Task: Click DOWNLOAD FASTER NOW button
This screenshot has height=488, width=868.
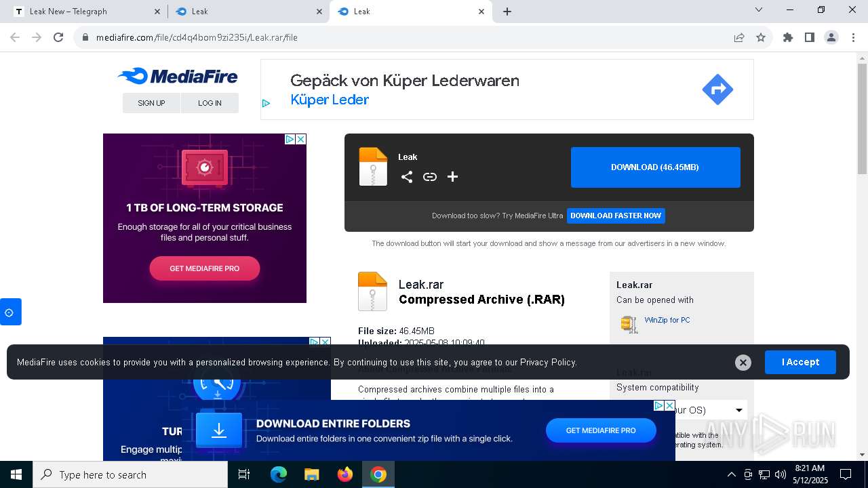Action: tap(616, 216)
